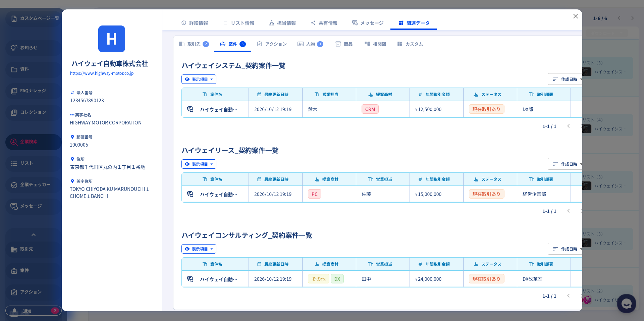The height and width of the screenshot is (321, 644).
Task: Select 商品 sub-tab
Action: click(x=344, y=44)
